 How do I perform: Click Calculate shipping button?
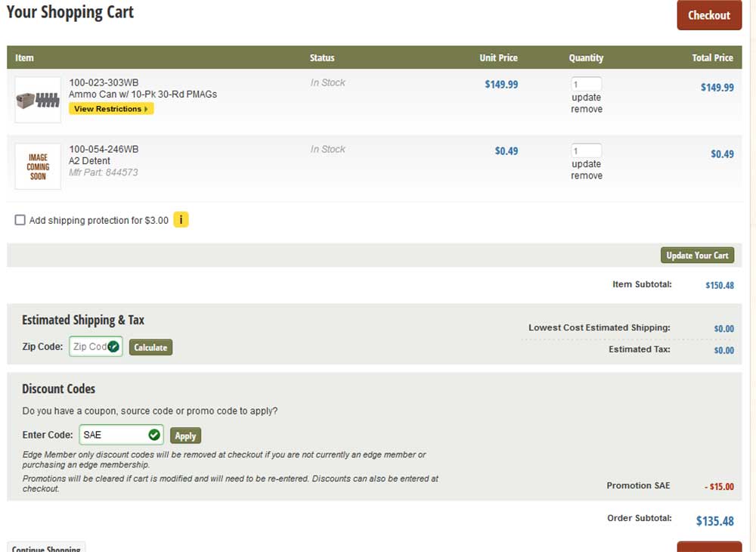point(150,347)
